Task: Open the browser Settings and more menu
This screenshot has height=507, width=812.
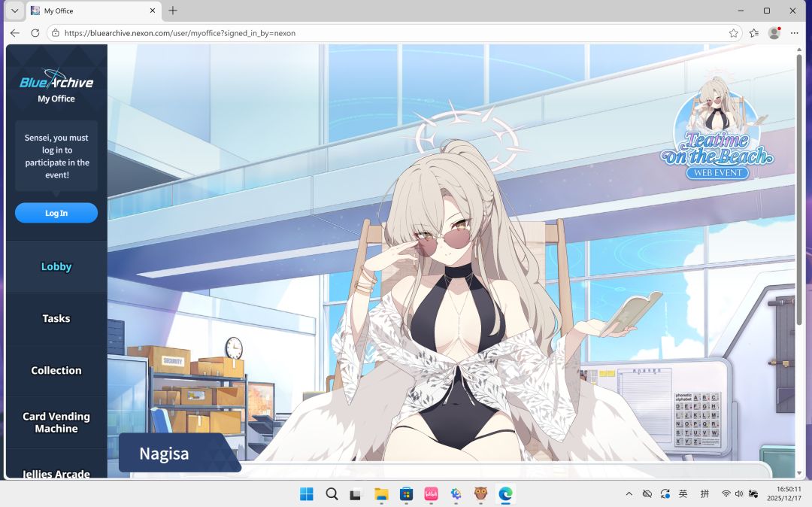Action: pyautogui.click(x=795, y=33)
